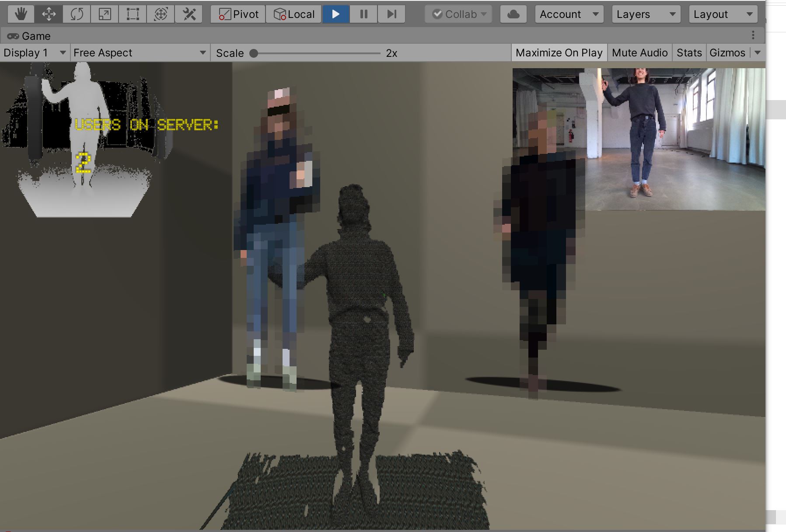Toggle Mute Audio

click(x=639, y=53)
